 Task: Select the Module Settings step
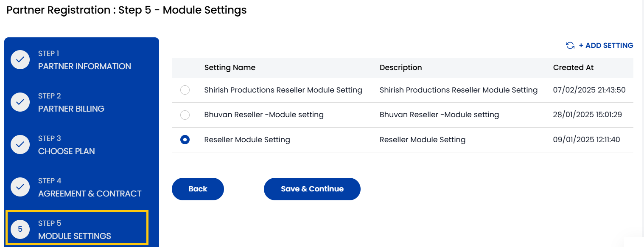tap(75, 236)
